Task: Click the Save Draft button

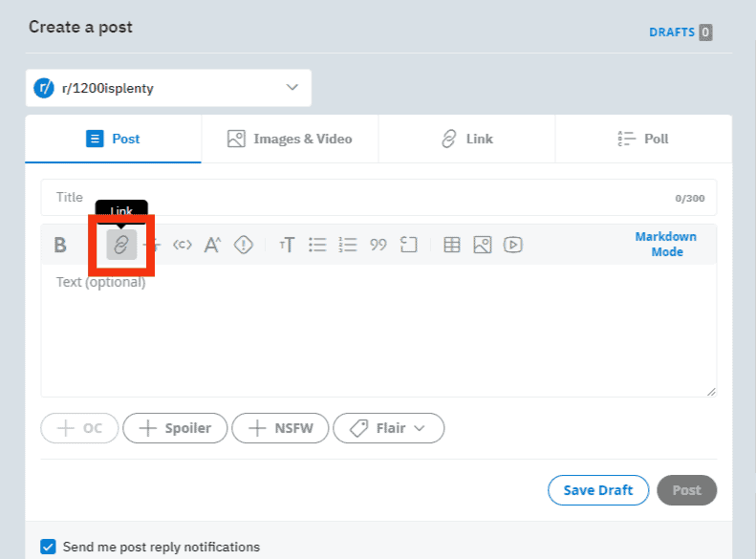Action: pyautogui.click(x=598, y=490)
